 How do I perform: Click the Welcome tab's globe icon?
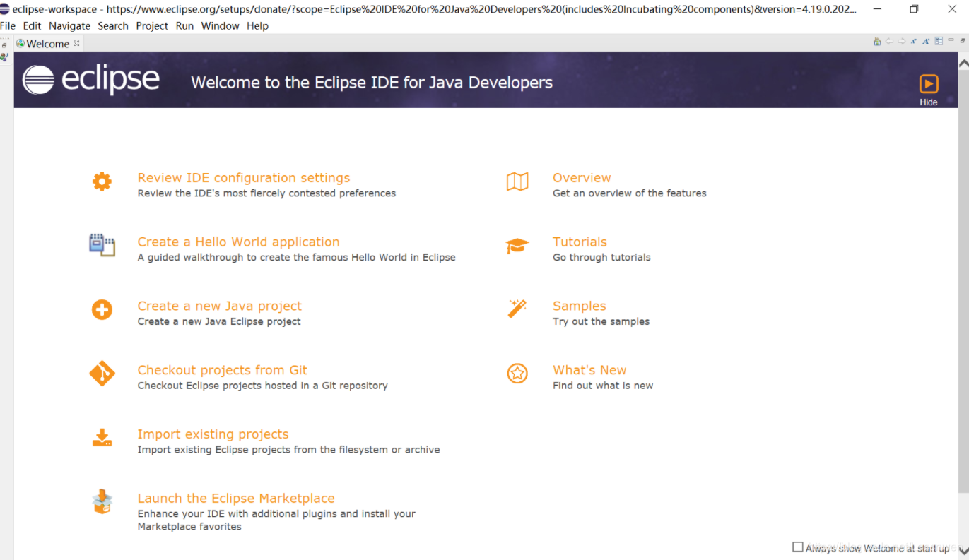tap(20, 43)
